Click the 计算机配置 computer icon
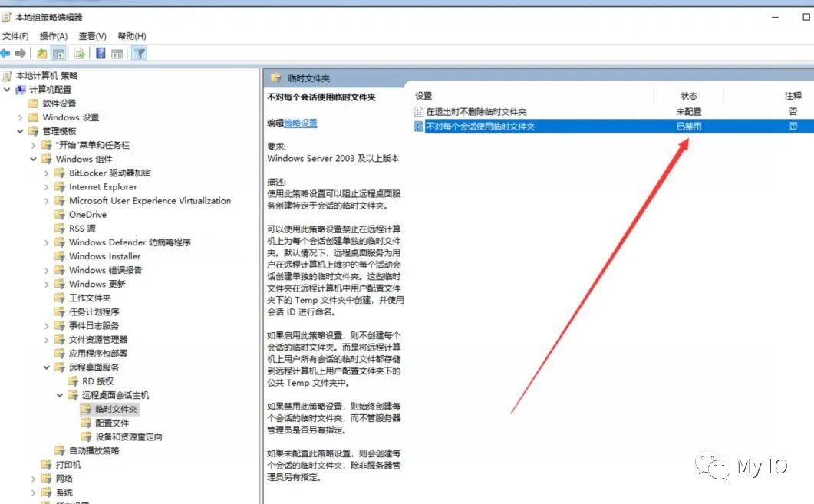Image resolution: width=814 pixels, height=504 pixels. [20, 90]
